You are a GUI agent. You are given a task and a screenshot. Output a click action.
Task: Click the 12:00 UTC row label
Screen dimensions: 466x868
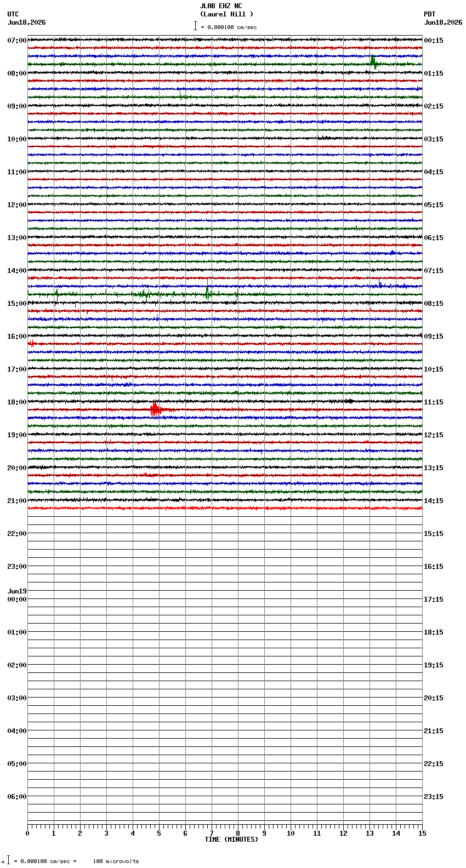point(17,205)
